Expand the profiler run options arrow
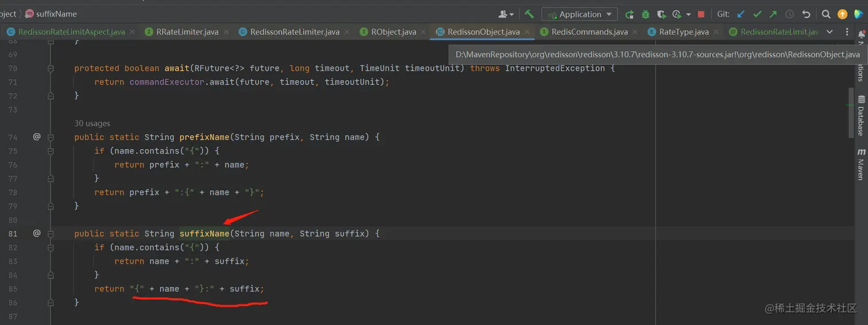 [x=688, y=14]
